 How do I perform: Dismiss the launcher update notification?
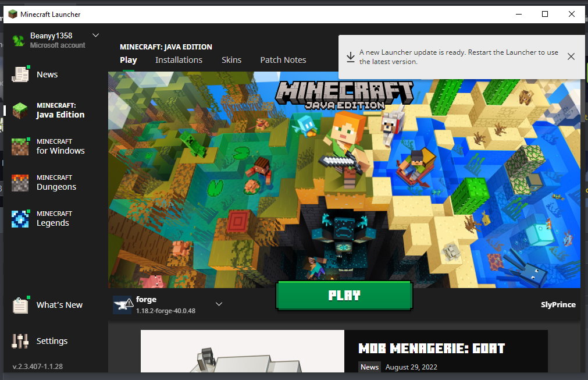[571, 56]
